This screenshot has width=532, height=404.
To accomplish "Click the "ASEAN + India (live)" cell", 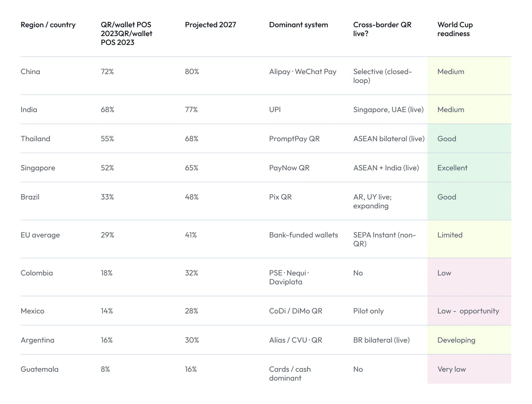I will pyautogui.click(x=386, y=168).
